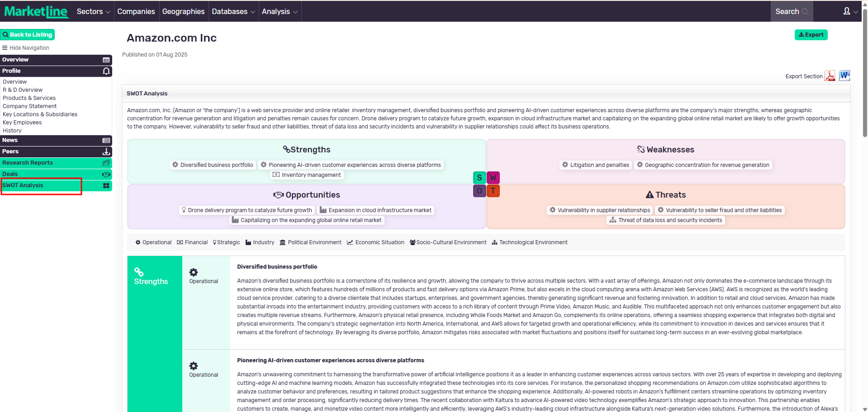This screenshot has width=868, height=412.
Task: Export section as PDF icon
Action: click(830, 76)
